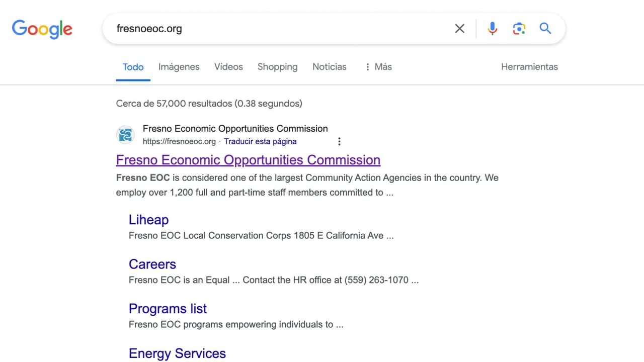Open Google Lens image search
This screenshot has height=362, width=644.
(x=519, y=29)
